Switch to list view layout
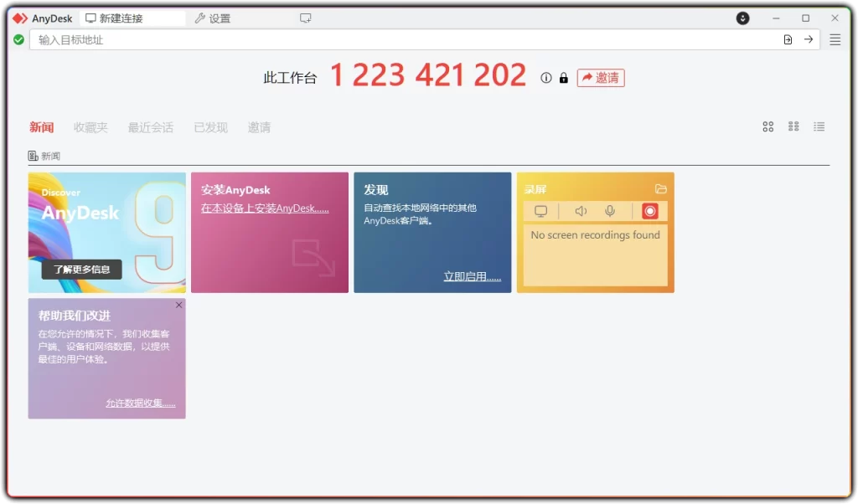Image resolution: width=858 pixels, height=504 pixels. click(x=819, y=126)
